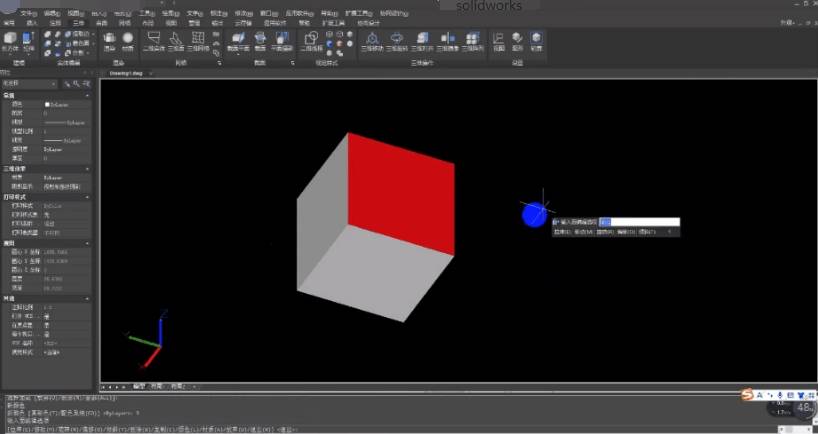Click the Section (截面) tool
The height and width of the screenshot is (434, 818).
coord(260,41)
